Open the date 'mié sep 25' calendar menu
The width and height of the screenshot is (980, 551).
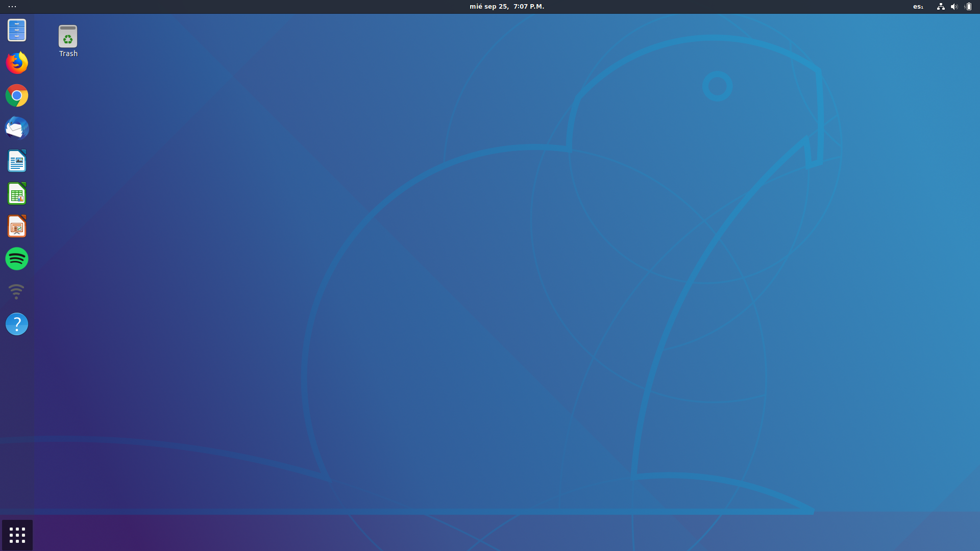point(488,7)
